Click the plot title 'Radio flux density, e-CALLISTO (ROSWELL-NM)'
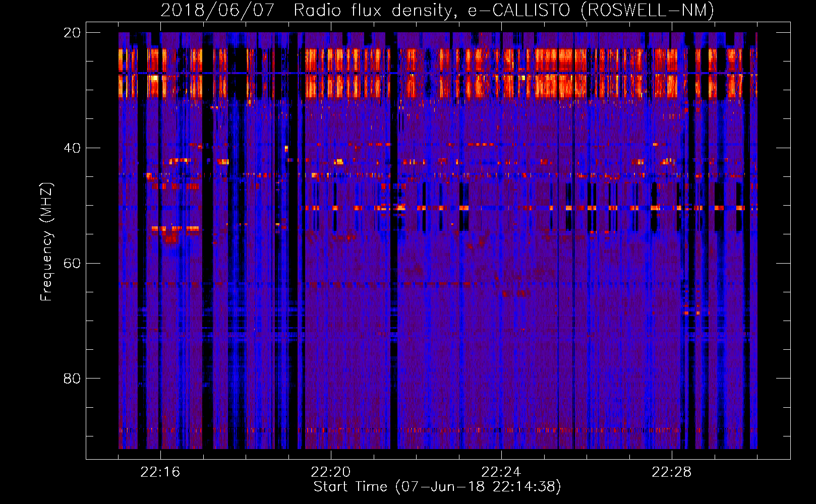Viewport: 816px width, 504px height. point(504,10)
